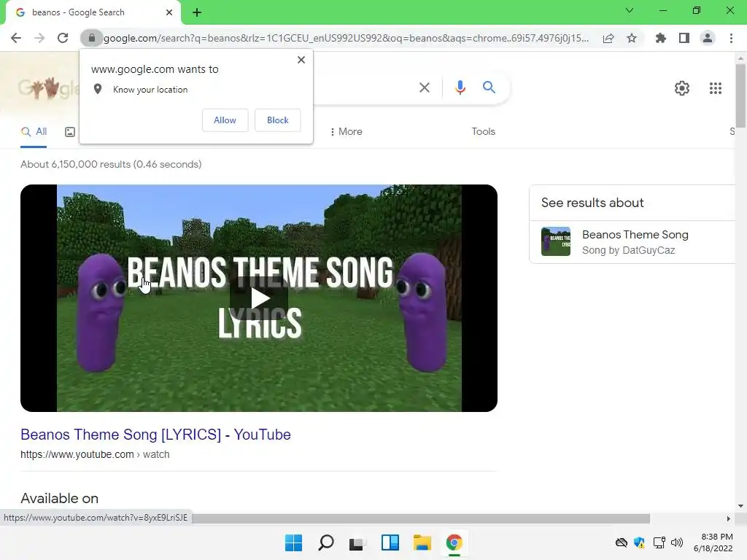Bookmark this page with the star
This screenshot has width=747, height=560.
point(632,38)
